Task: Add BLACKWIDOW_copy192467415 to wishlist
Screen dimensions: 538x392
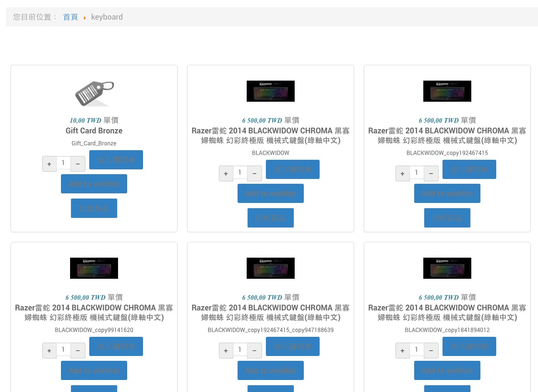Action: [x=447, y=193]
